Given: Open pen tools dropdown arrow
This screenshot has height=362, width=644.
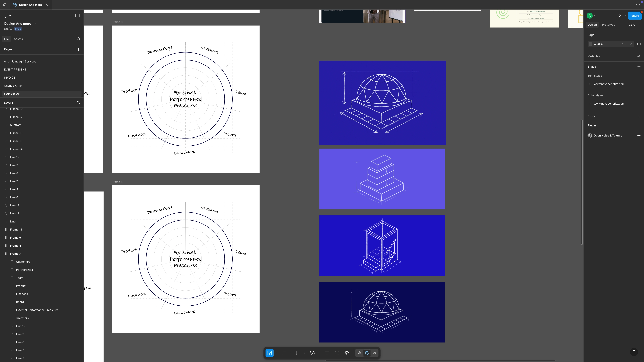Looking at the screenshot, I should click(319, 353).
